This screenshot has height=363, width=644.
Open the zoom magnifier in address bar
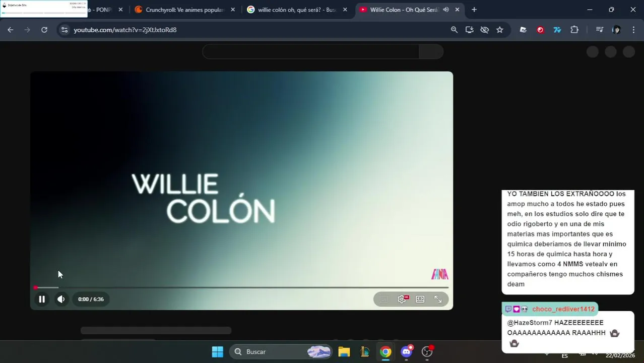454,30
